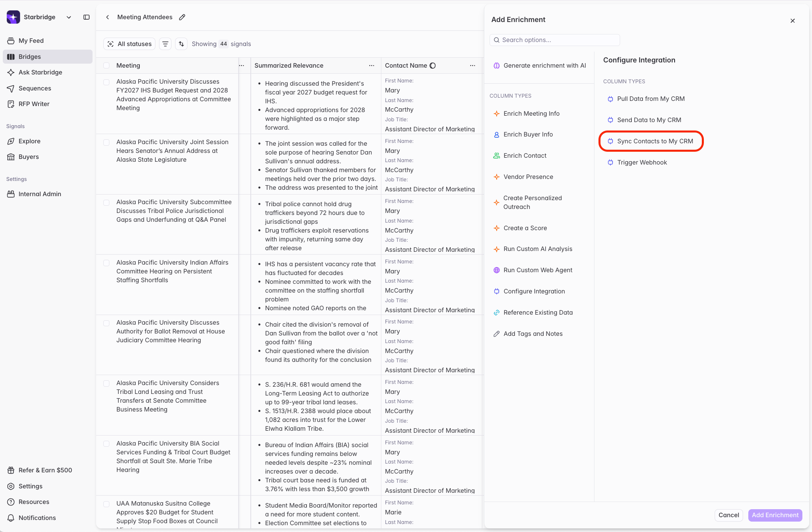Click the Settings gear icon
The height and width of the screenshot is (532, 812).
(11, 486)
